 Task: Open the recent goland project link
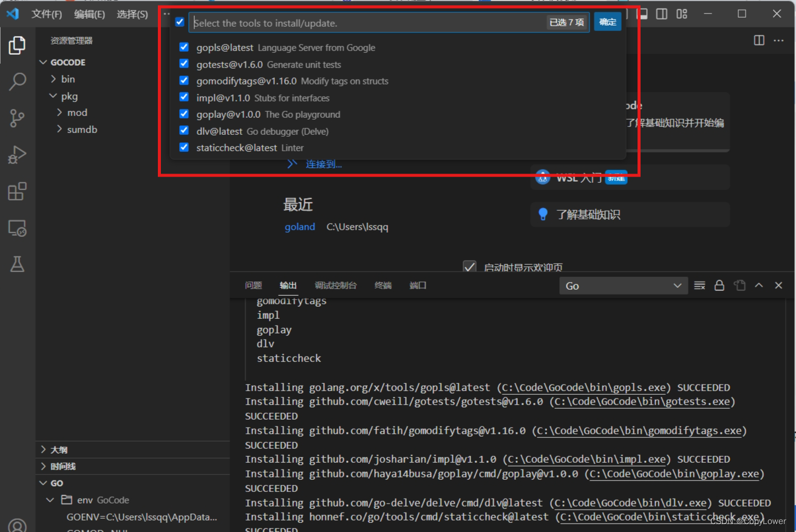(300, 227)
